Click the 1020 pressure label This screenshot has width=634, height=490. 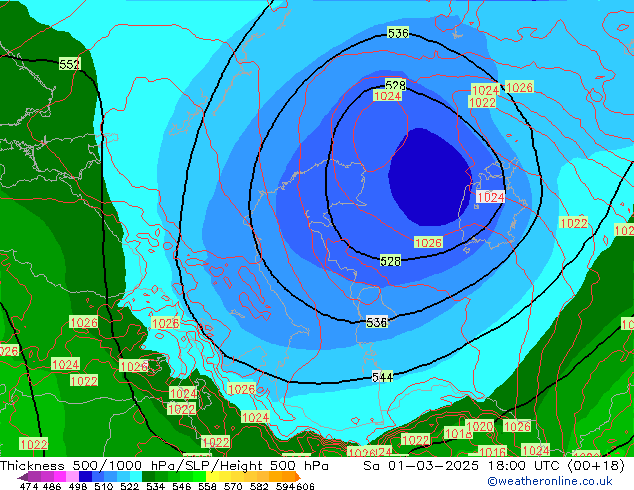coord(480,426)
